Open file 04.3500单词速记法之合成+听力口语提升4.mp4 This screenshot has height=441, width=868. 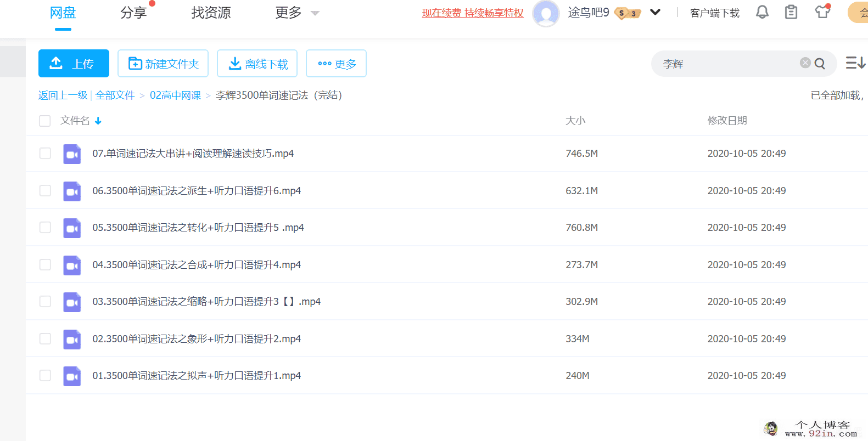tap(197, 265)
